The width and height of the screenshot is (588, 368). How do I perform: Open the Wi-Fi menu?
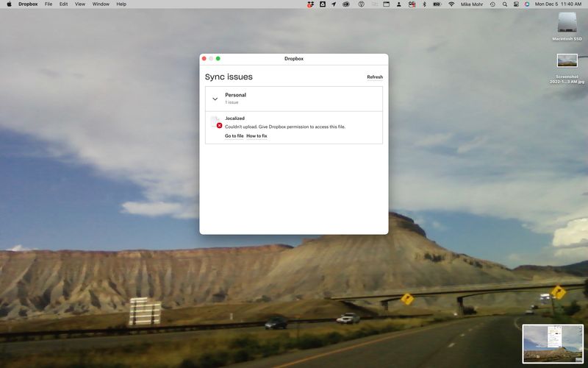pyautogui.click(x=451, y=4)
